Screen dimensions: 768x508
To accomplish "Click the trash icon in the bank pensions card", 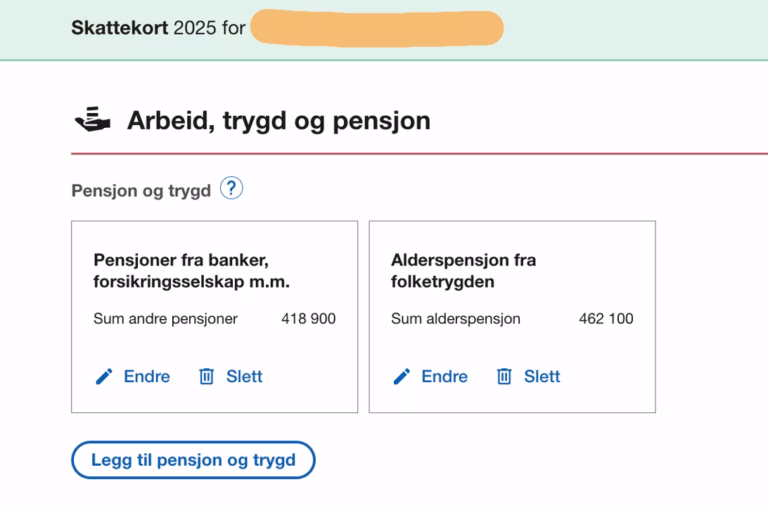I will tap(207, 377).
